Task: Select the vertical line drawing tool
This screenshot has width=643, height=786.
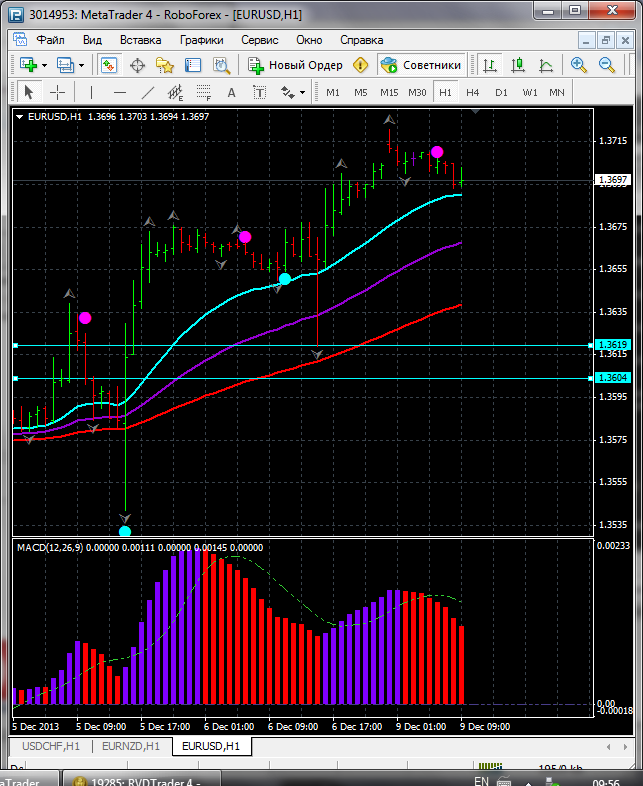Action: point(91,92)
